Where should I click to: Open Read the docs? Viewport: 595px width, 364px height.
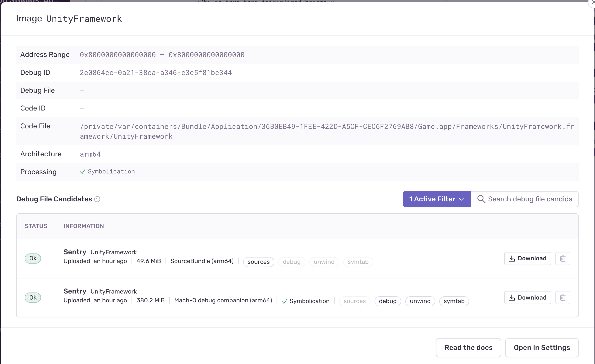click(468, 347)
